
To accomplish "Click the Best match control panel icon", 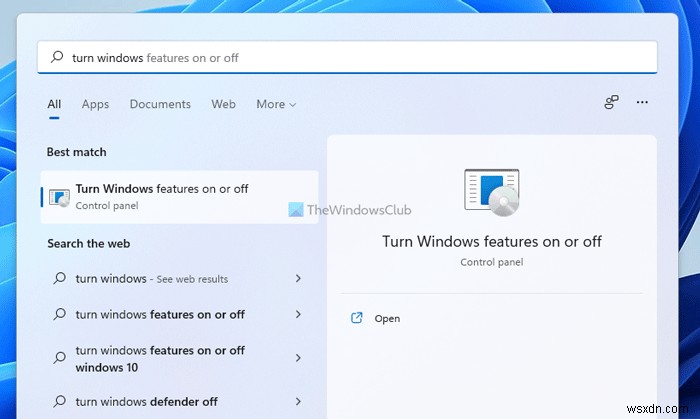I will [59, 198].
